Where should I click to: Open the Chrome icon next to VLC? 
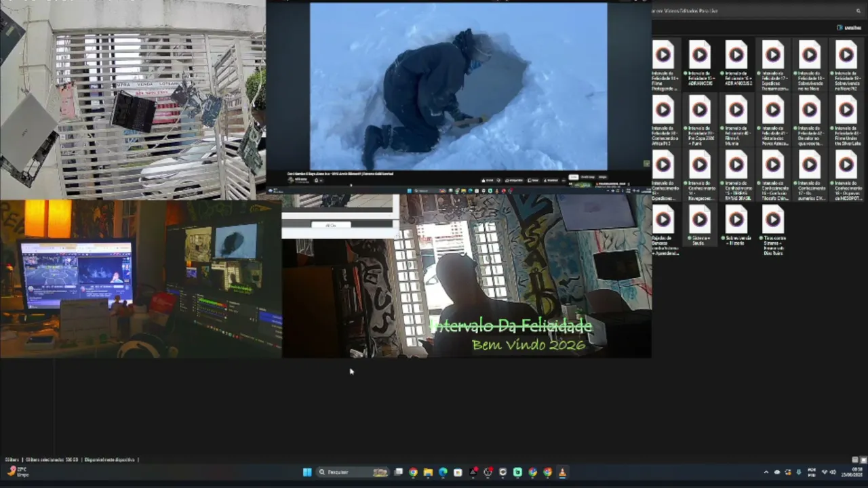click(547, 472)
